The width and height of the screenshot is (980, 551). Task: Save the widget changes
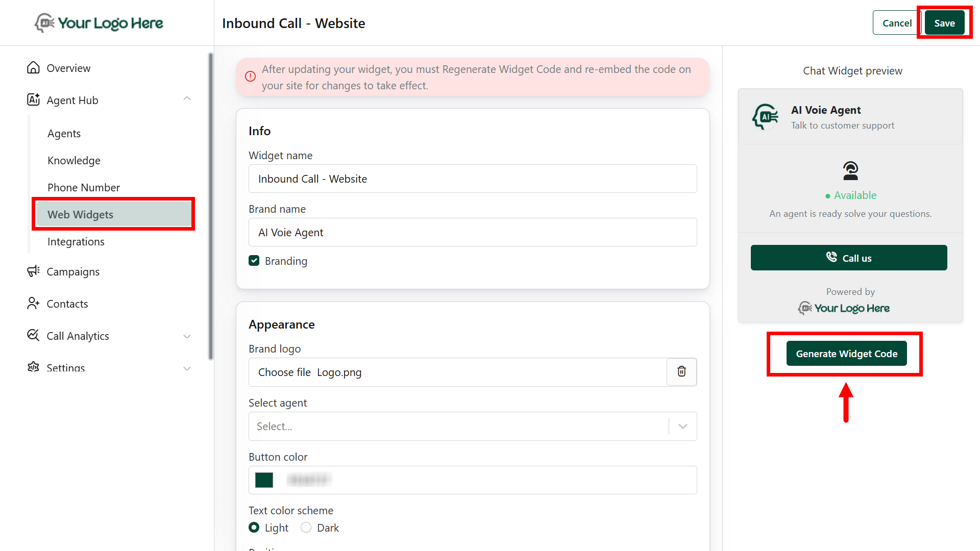pyautogui.click(x=944, y=23)
